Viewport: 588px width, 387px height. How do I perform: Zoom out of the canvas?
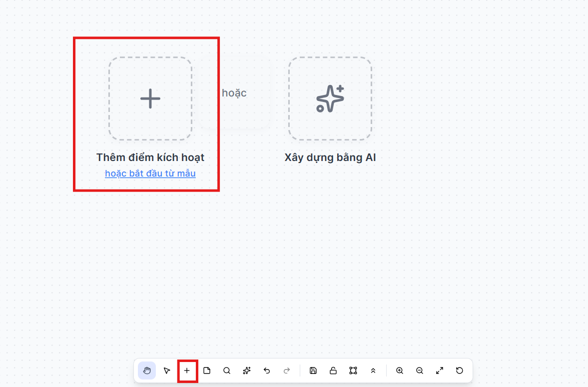(x=420, y=370)
